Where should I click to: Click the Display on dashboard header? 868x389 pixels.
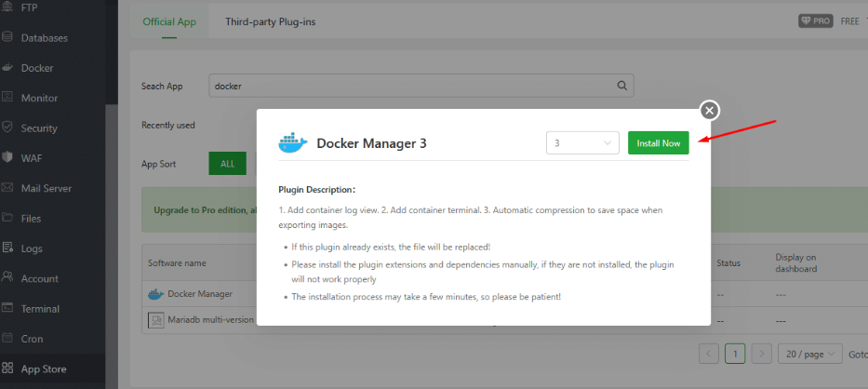click(796, 262)
